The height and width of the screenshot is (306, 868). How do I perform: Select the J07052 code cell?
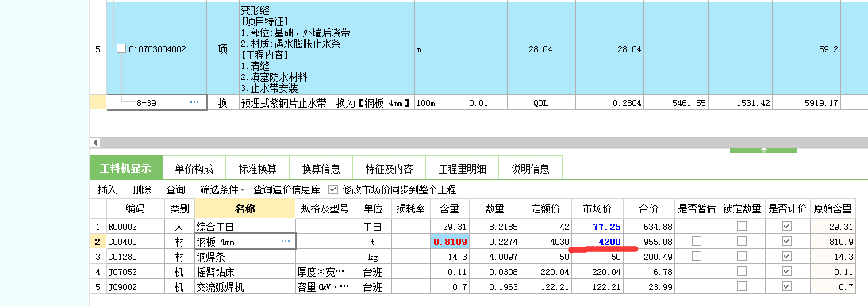click(x=135, y=272)
